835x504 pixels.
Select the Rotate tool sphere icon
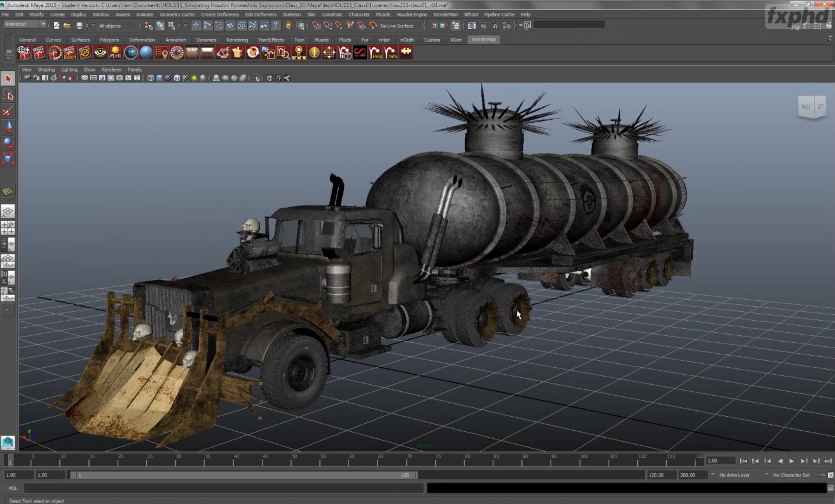click(8, 143)
